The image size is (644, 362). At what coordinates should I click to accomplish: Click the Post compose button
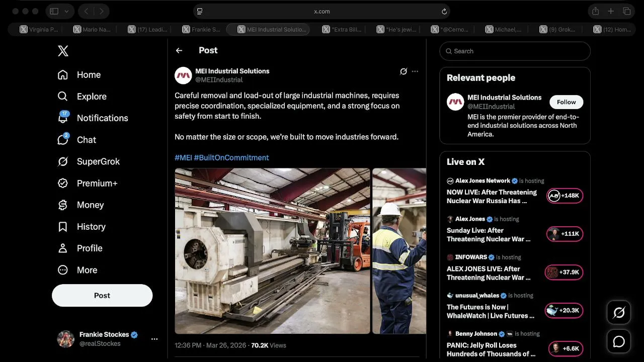point(102,296)
